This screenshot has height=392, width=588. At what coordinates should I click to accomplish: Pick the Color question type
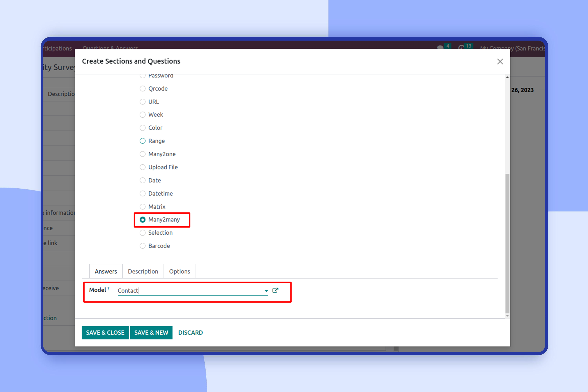(142, 128)
